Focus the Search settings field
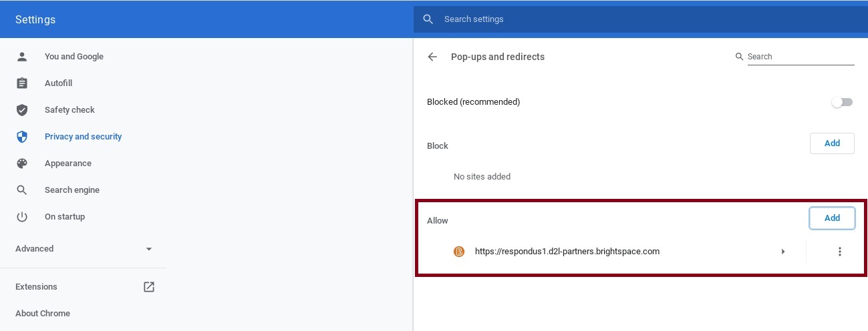The image size is (868, 331). (640, 19)
